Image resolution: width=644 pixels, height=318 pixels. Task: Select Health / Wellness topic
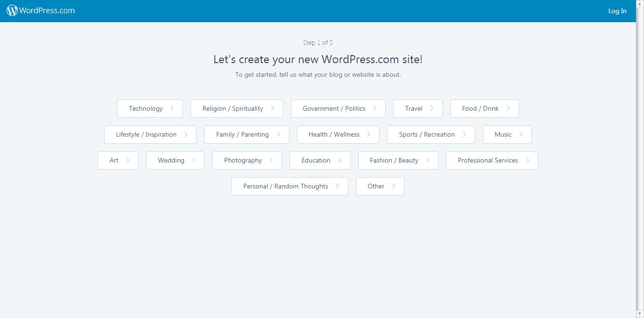click(x=338, y=134)
